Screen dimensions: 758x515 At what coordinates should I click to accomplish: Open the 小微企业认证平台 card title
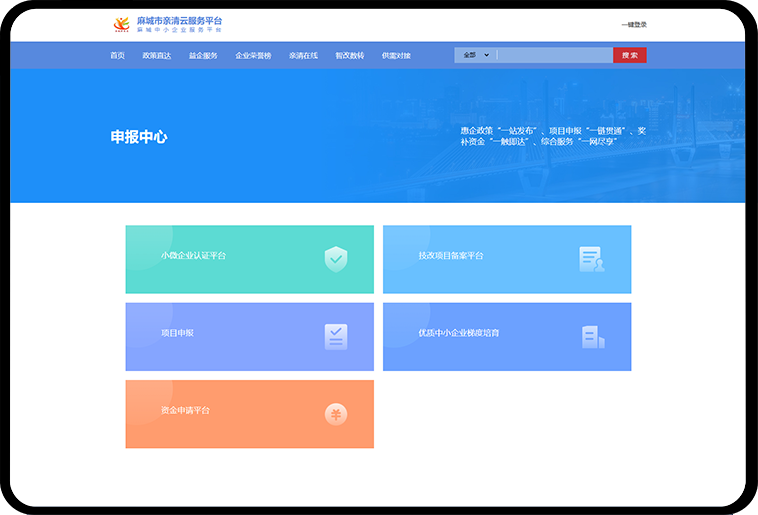pyautogui.click(x=194, y=256)
